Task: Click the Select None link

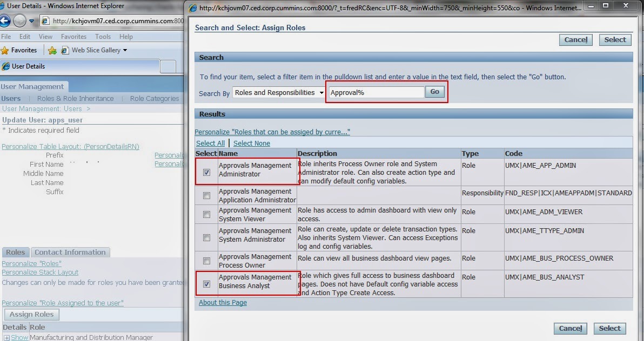Action: pos(251,143)
